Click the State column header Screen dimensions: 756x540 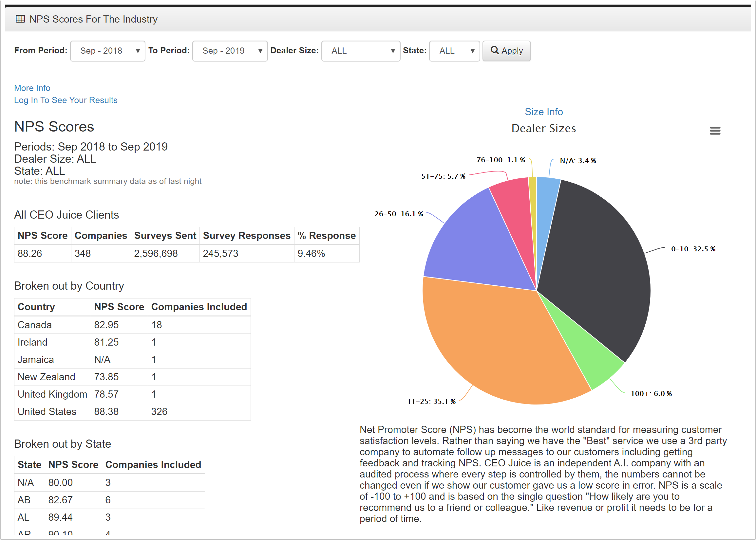pos(29,464)
